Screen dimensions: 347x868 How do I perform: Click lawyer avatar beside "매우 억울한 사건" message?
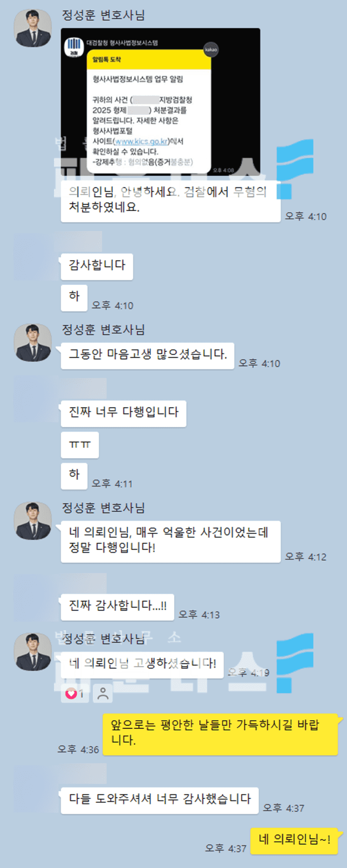(x=33, y=520)
